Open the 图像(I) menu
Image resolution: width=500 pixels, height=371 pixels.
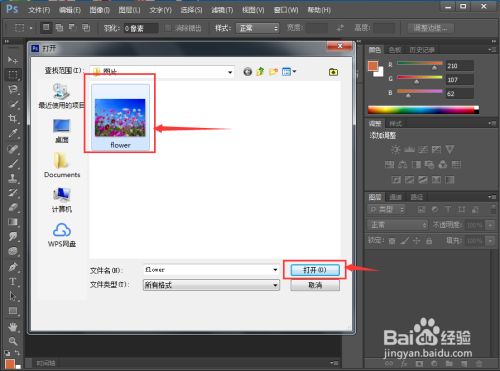tap(100, 10)
